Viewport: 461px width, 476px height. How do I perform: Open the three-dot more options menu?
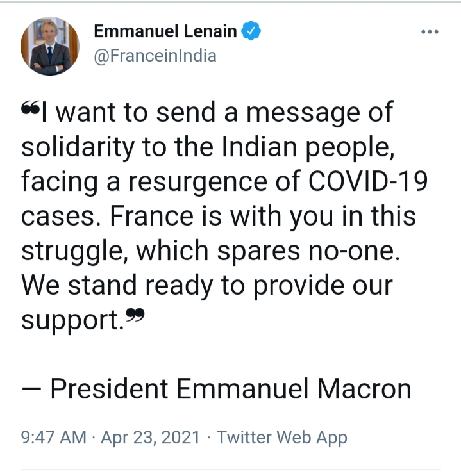[430, 31]
